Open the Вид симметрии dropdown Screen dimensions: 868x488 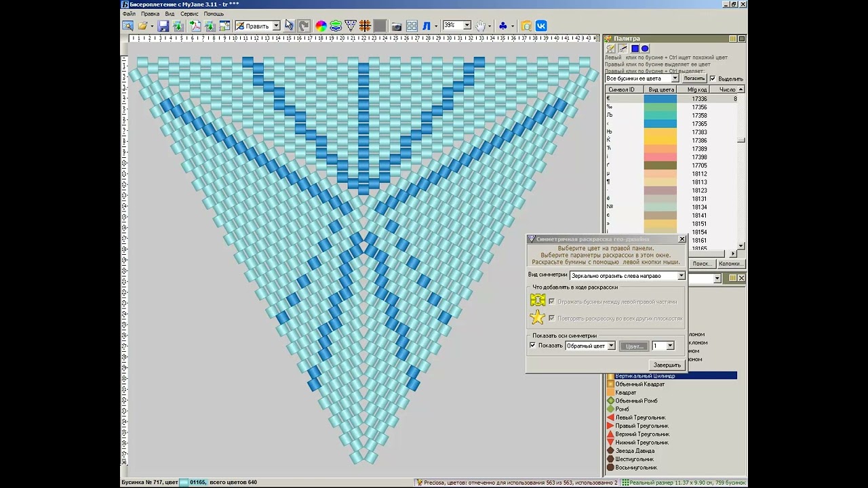coord(681,276)
